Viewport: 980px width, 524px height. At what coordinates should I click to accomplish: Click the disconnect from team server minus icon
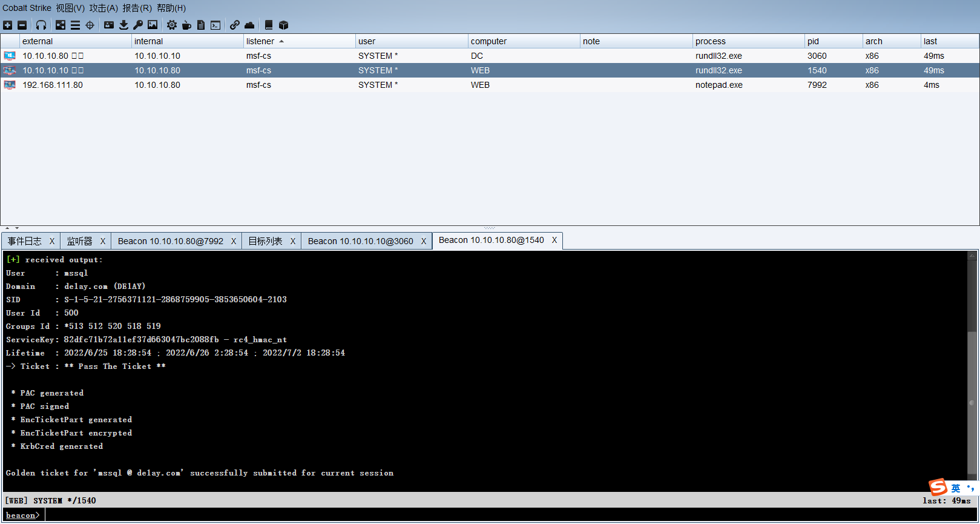point(22,25)
